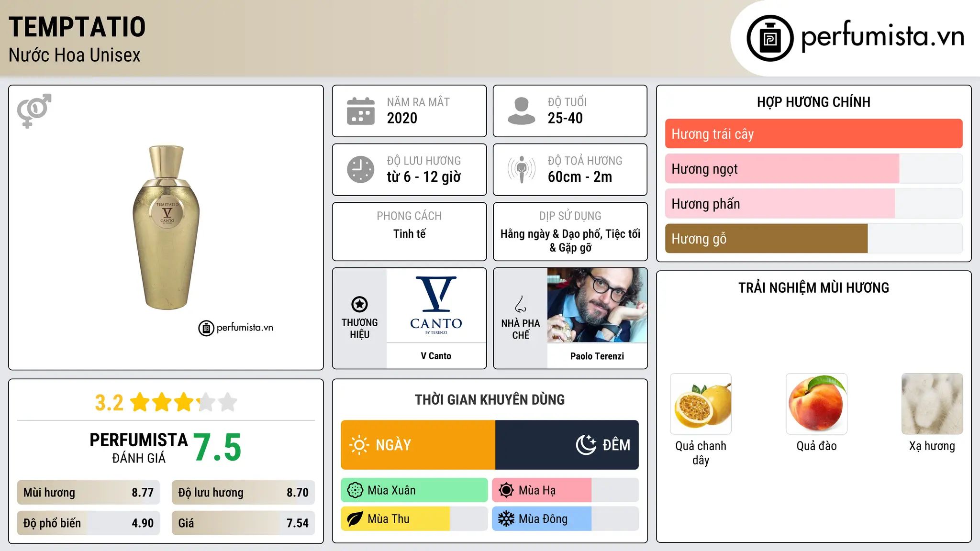Click the last grey star in the rating

click(228, 402)
